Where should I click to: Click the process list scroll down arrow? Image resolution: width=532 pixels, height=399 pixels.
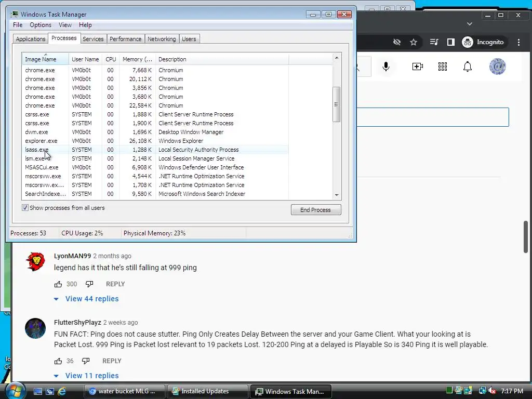337,195
